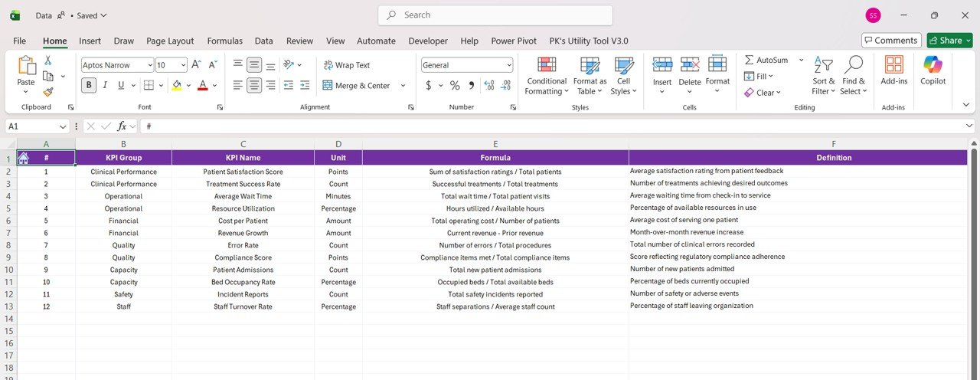The width and height of the screenshot is (980, 380).
Task: Click the Share button
Action: 949,41
